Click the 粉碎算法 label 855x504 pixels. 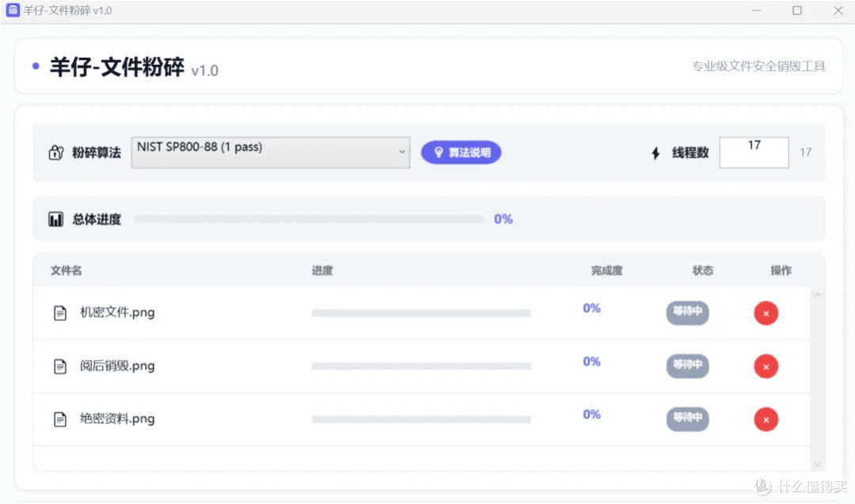point(97,153)
